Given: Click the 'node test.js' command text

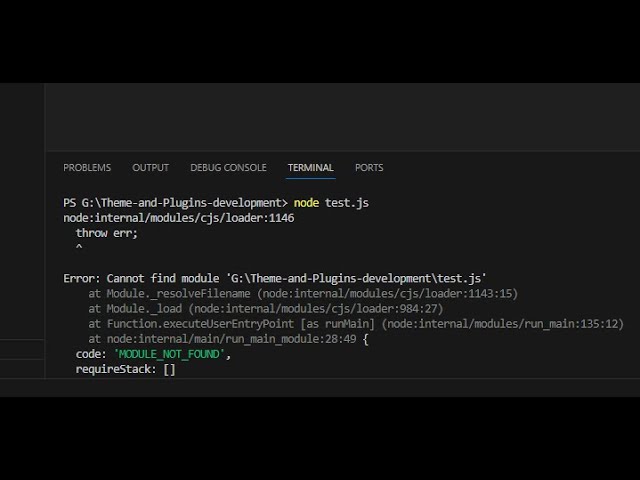Looking at the screenshot, I should (x=331, y=203).
